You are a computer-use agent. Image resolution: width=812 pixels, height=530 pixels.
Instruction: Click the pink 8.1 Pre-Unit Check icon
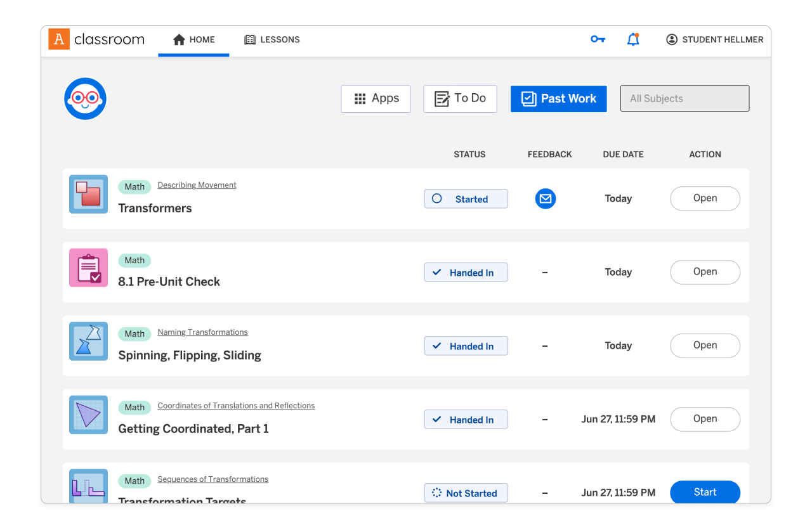pyautogui.click(x=88, y=268)
